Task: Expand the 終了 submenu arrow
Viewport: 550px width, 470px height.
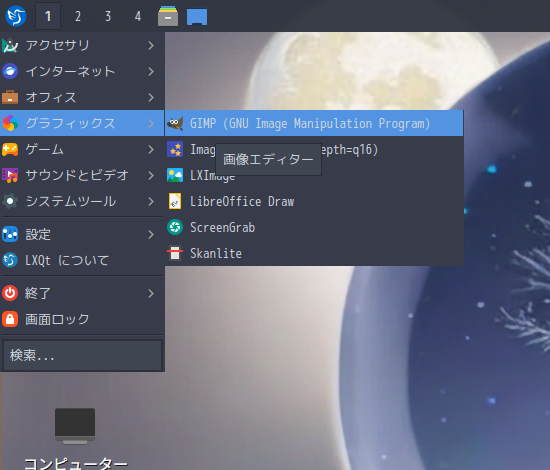Action: tap(151, 293)
